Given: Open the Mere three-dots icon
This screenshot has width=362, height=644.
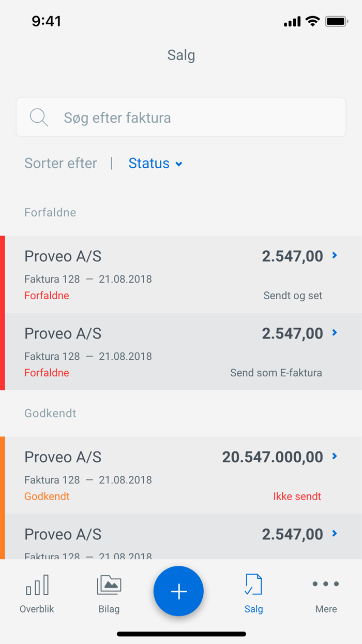Looking at the screenshot, I should click(x=325, y=583).
